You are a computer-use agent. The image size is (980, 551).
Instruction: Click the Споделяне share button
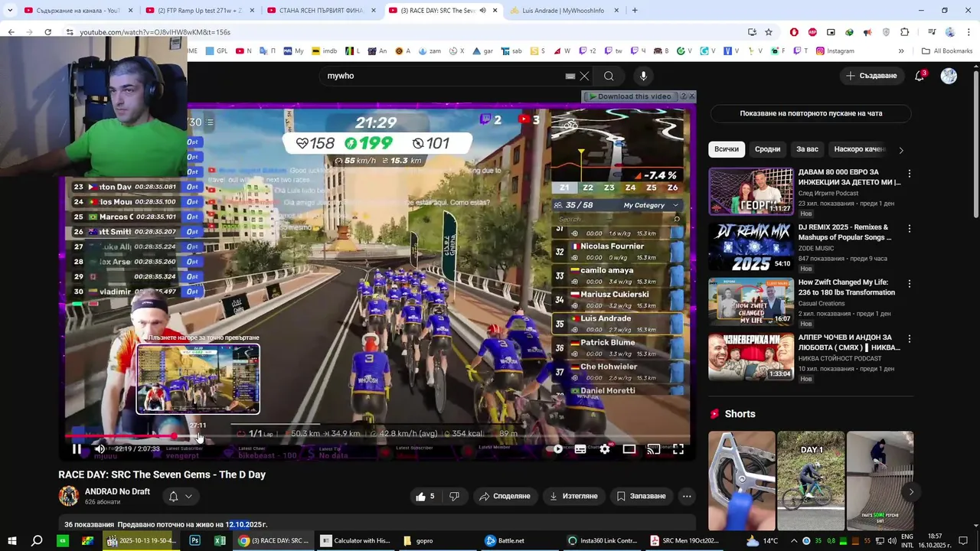tap(505, 496)
